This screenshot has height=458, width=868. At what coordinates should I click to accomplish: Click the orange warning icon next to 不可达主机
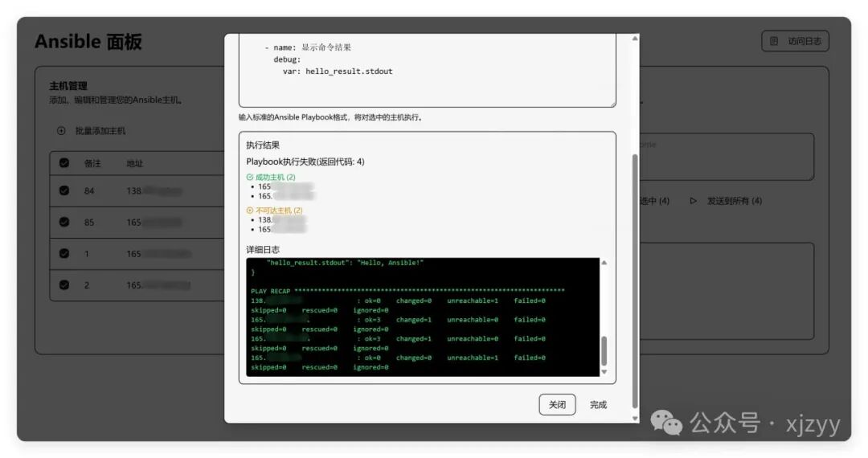click(x=250, y=211)
